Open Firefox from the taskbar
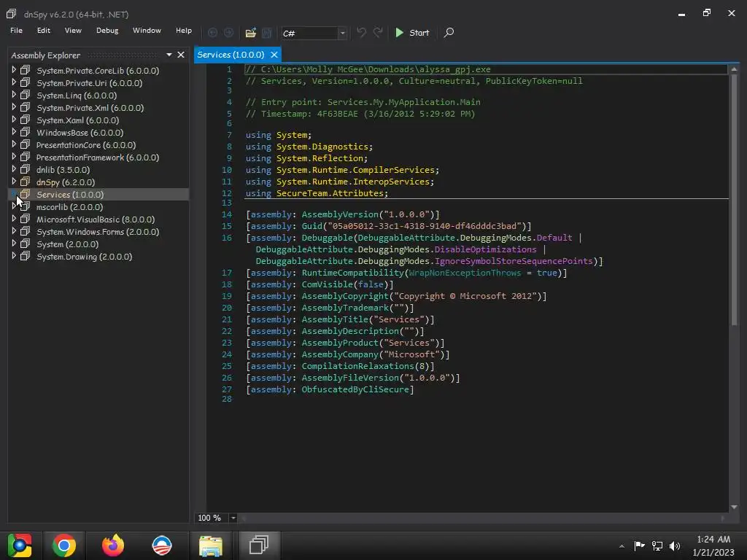 click(113, 545)
